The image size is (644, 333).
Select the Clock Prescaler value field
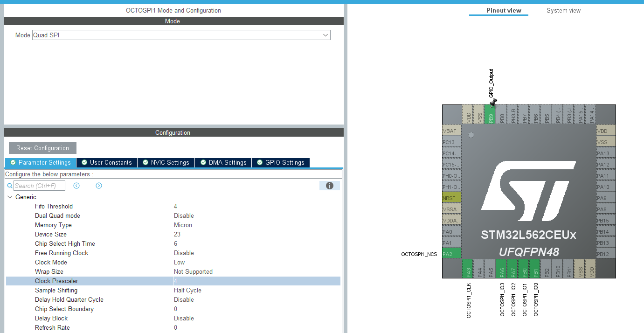tap(256, 281)
